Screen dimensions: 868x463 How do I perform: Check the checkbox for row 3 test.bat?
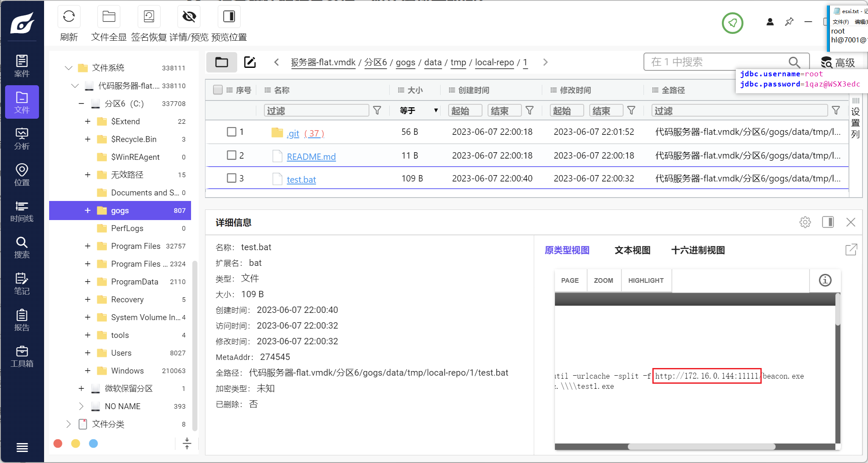(232, 178)
